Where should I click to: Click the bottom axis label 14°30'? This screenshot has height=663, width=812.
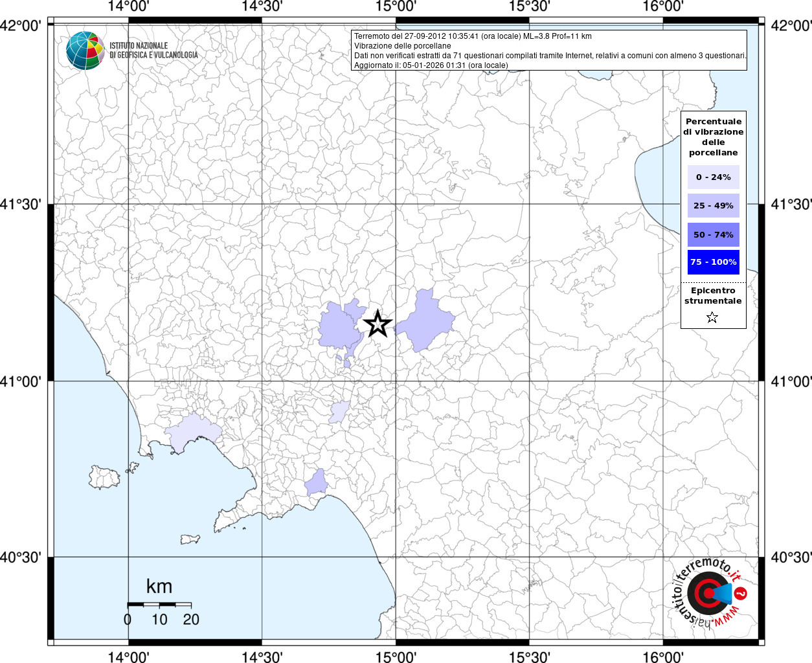pyautogui.click(x=262, y=657)
